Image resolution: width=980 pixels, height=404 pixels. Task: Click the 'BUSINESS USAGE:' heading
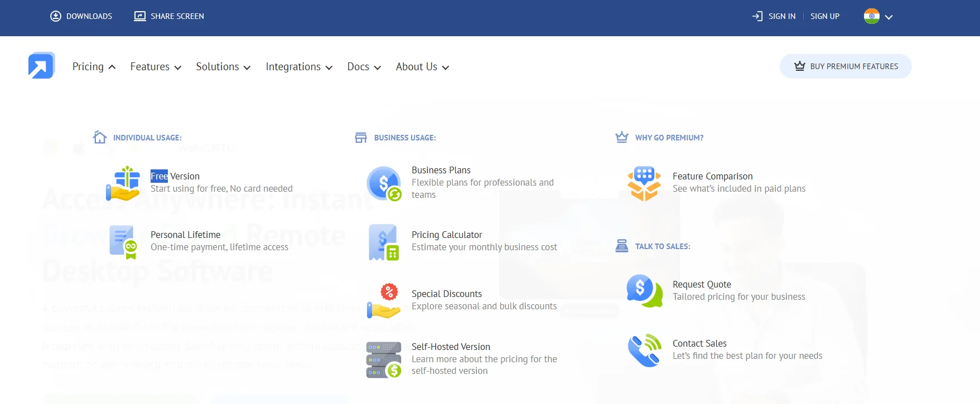point(405,138)
